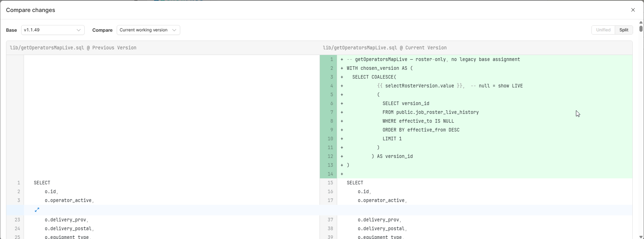Open the Base version v1.1.49 dropdown
Screen dimensions: 644x239
[x=53, y=30]
